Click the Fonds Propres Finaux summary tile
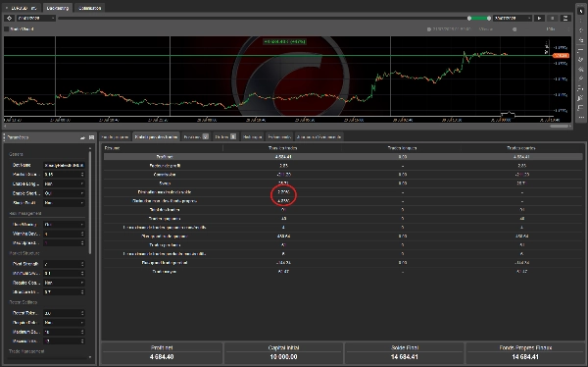 pos(525,352)
